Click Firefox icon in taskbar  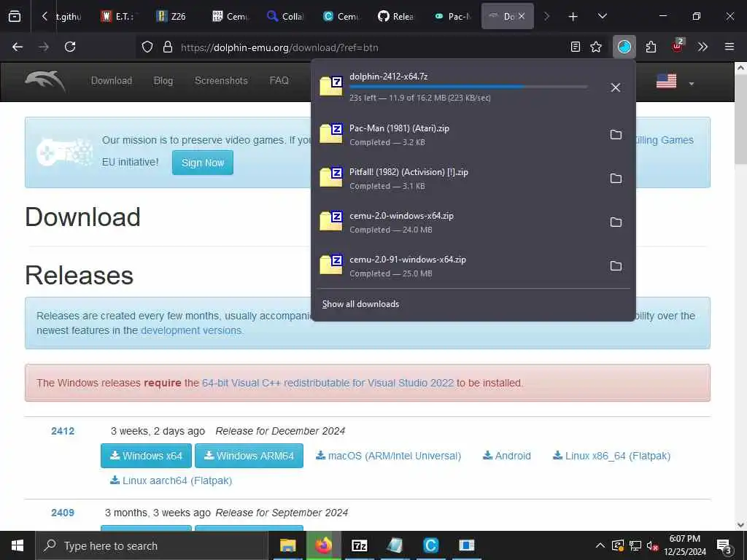pyautogui.click(x=323, y=545)
